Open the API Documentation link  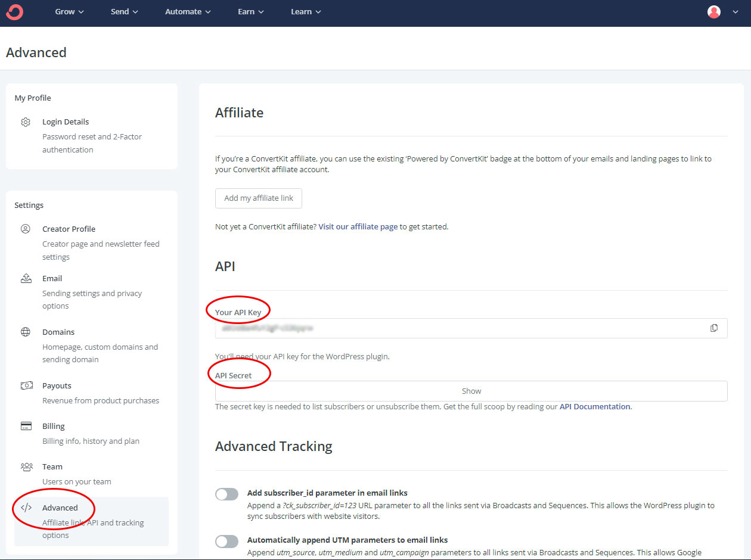pyautogui.click(x=594, y=407)
